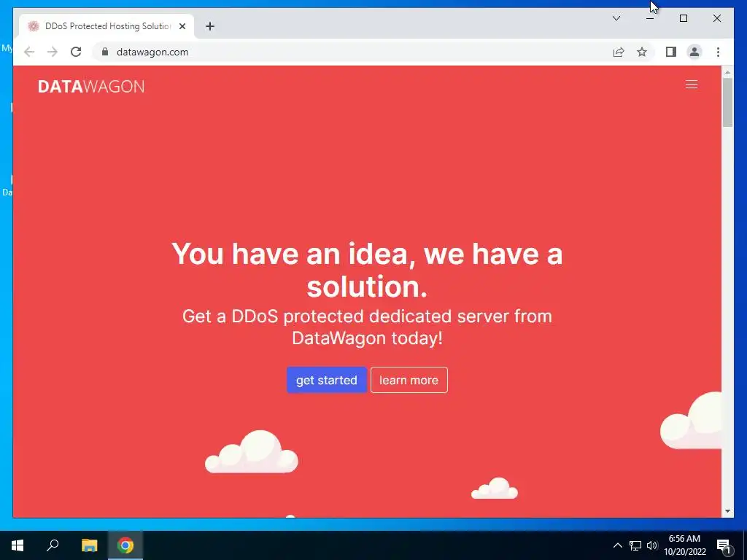Open the hamburger navigation menu
747x560 pixels.
pos(692,85)
